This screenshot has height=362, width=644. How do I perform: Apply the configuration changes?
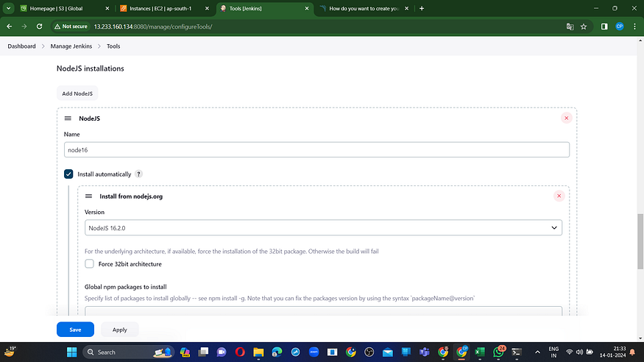coord(119,330)
